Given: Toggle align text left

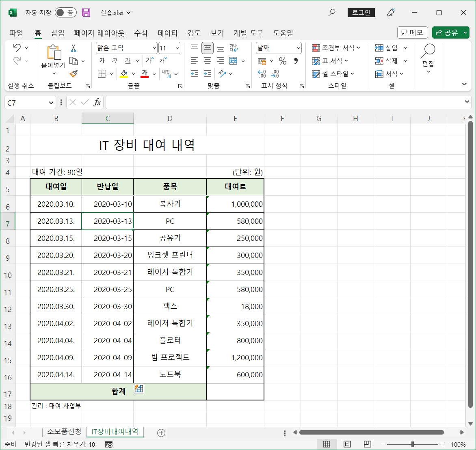Looking at the screenshot, I should 194,61.
